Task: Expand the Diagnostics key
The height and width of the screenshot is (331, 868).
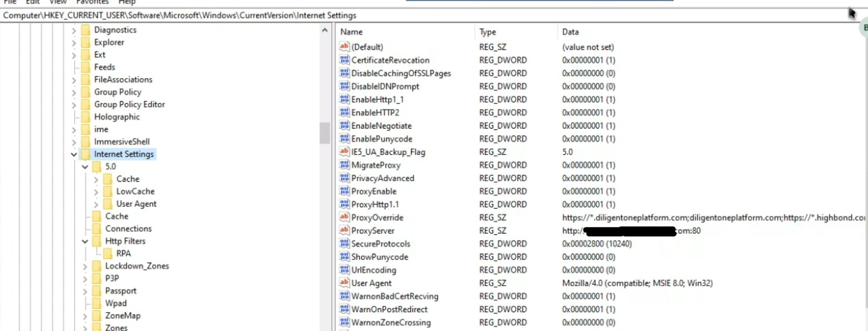Action: pos(74,31)
